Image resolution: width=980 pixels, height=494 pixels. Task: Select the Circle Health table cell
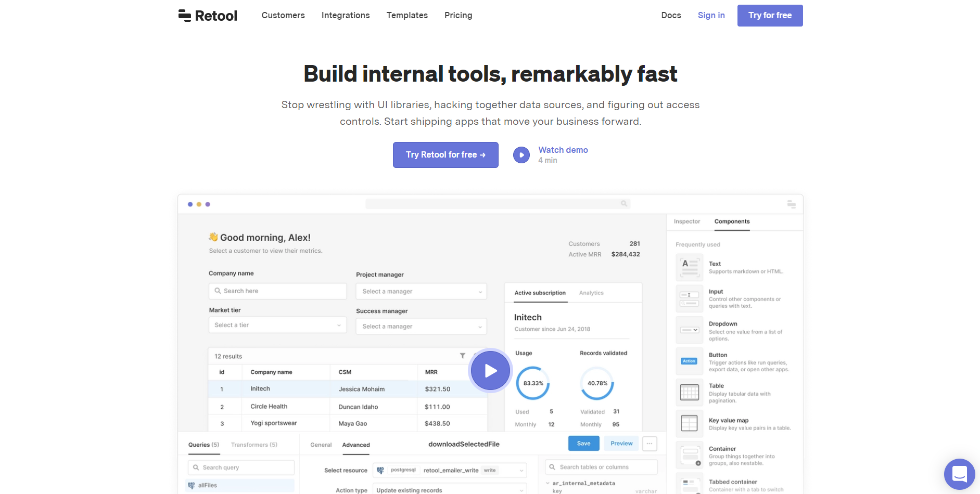(269, 407)
